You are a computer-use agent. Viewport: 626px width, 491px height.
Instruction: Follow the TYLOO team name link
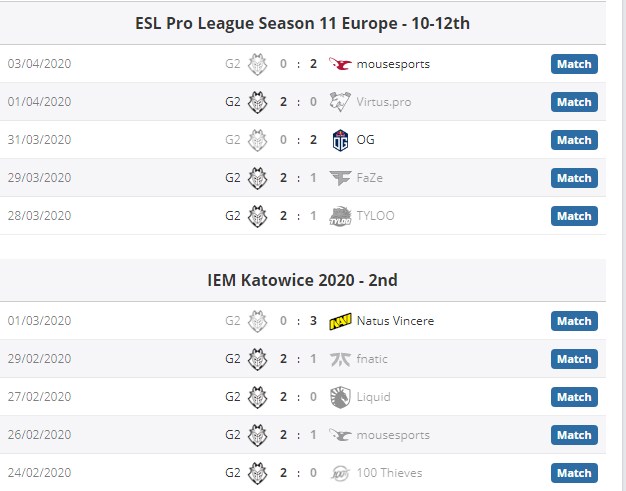coord(377,216)
